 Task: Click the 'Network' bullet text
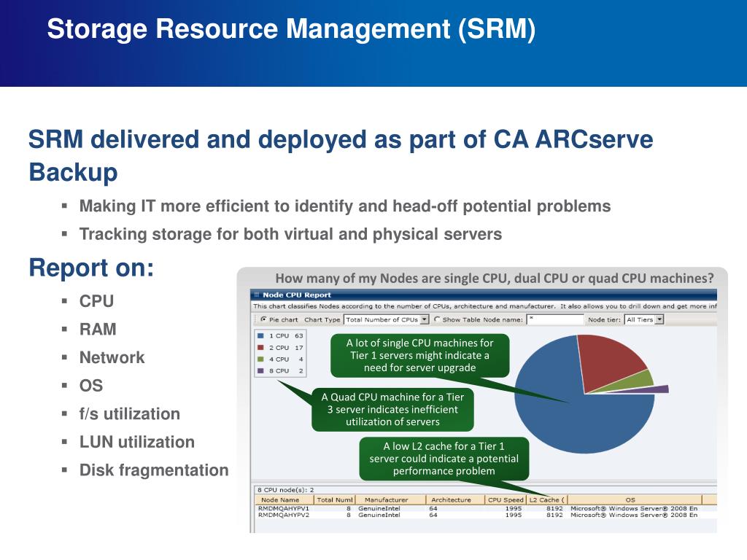click(112, 357)
